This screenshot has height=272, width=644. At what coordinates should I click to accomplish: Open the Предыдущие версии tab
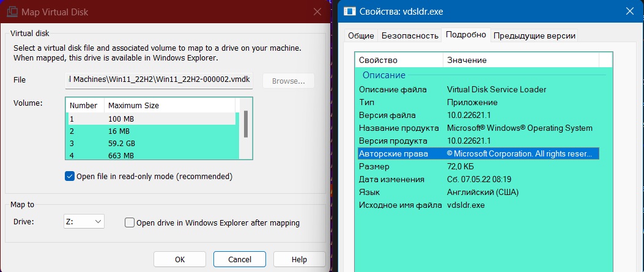pyautogui.click(x=535, y=35)
